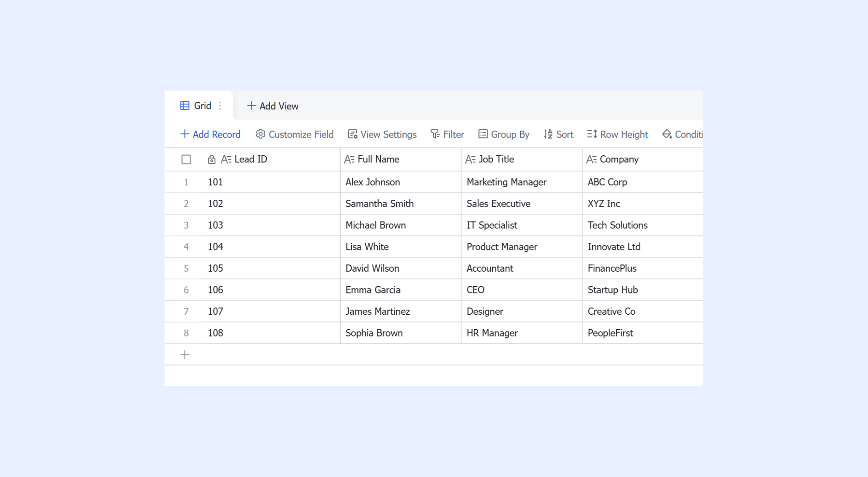Click the Conditional formatting paint icon
The width and height of the screenshot is (868, 477).
(x=667, y=134)
